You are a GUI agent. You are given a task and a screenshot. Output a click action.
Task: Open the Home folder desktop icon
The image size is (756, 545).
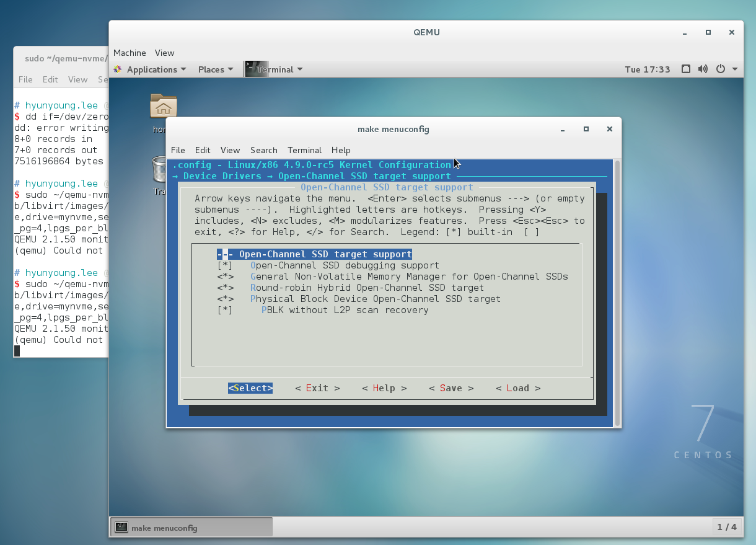tap(163, 106)
